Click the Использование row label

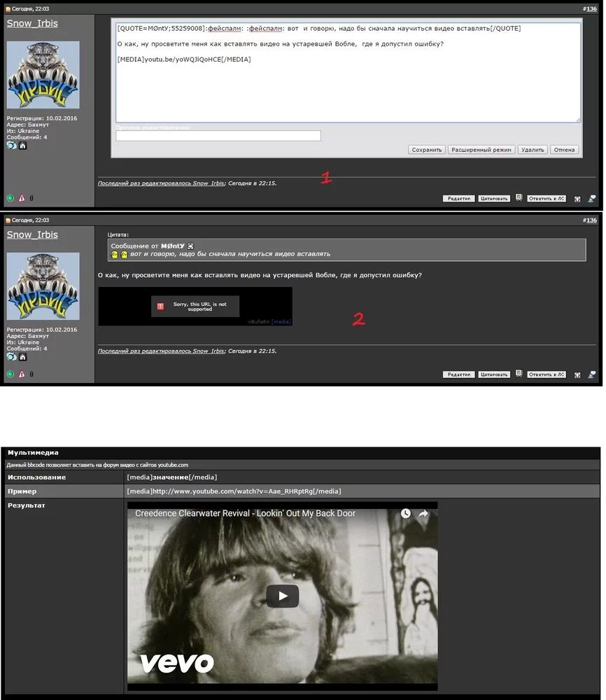click(x=36, y=477)
